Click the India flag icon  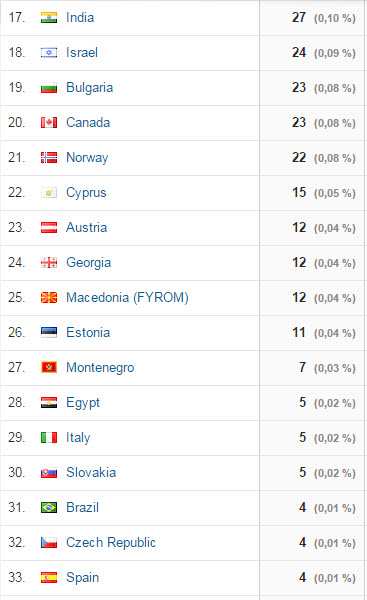(x=49, y=18)
